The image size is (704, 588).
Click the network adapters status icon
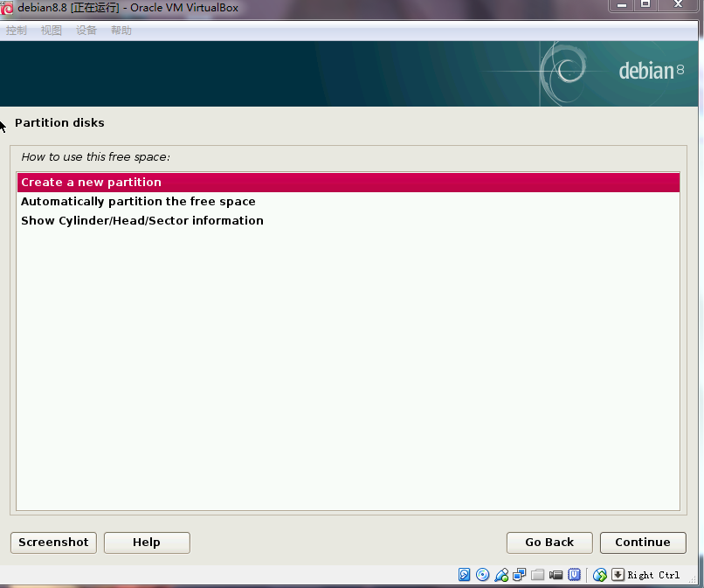point(519,574)
